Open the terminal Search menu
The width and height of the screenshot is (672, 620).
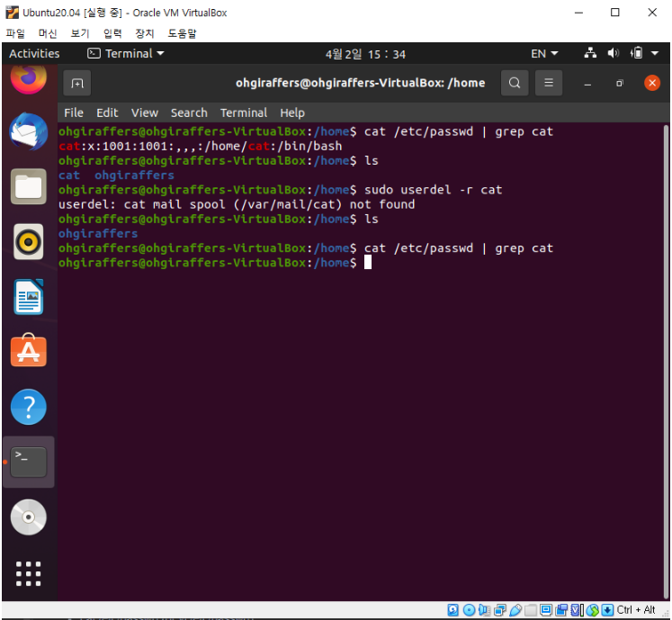[189, 112]
